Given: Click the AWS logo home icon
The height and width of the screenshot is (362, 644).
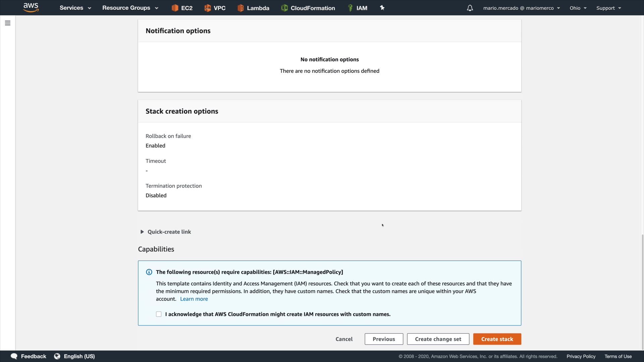Looking at the screenshot, I should [x=31, y=7].
